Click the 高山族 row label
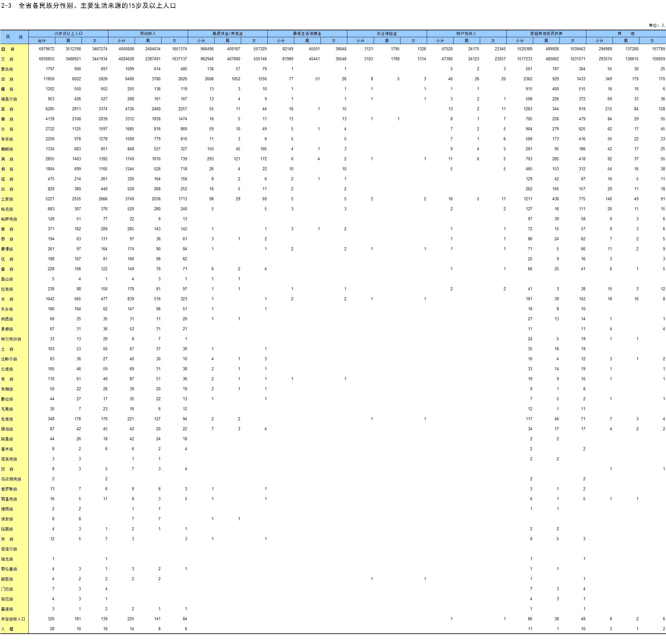This screenshot has width=666, height=644. point(7,279)
